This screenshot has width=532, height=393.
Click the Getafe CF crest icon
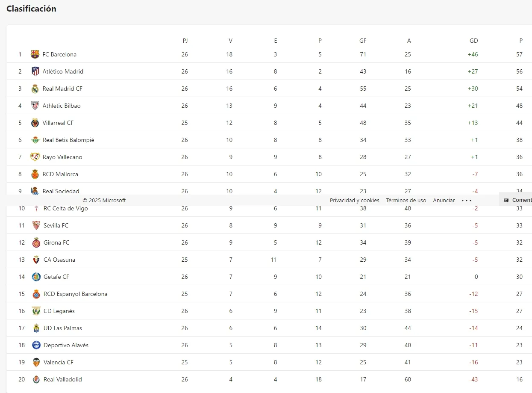(36, 277)
